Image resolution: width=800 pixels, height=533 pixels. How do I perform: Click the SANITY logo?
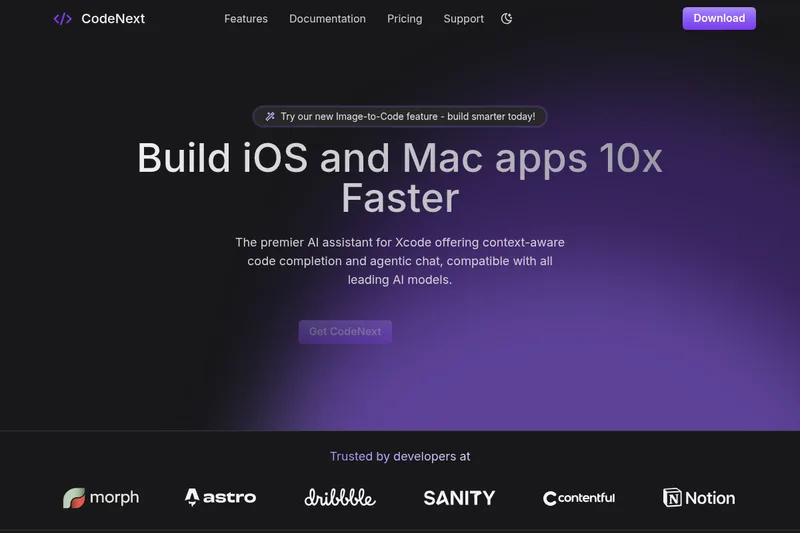[x=459, y=498]
